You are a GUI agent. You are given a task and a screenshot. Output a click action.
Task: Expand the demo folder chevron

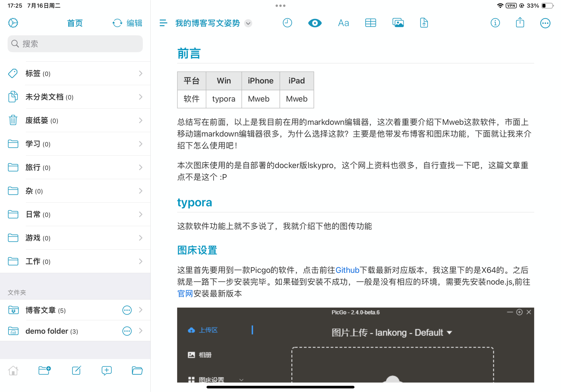coord(141,331)
